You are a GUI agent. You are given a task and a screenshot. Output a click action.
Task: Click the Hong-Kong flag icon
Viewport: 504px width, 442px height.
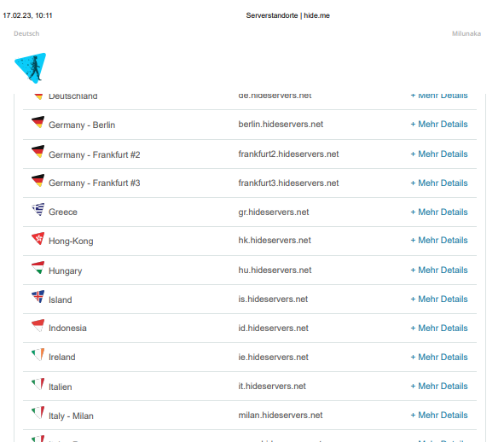pos(38,238)
